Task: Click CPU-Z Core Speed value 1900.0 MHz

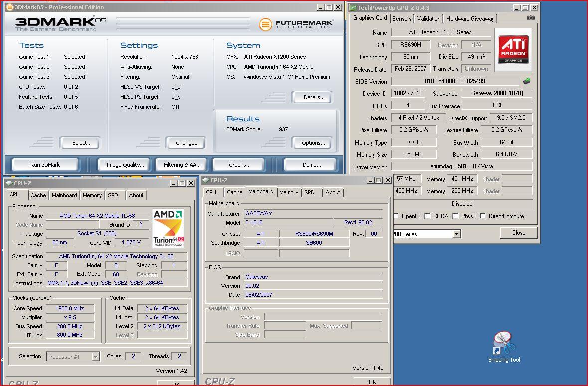Action: 70,308
